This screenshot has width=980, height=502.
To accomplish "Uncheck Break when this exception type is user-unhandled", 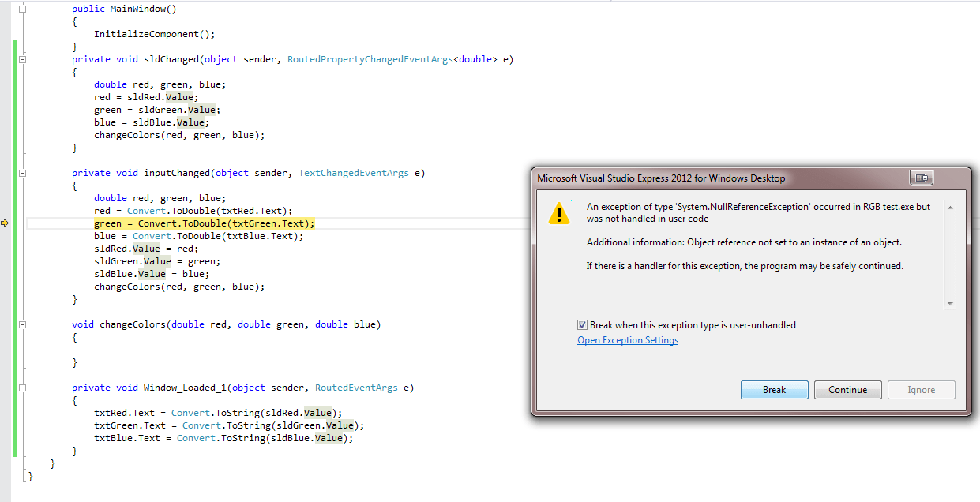I will tap(582, 324).
